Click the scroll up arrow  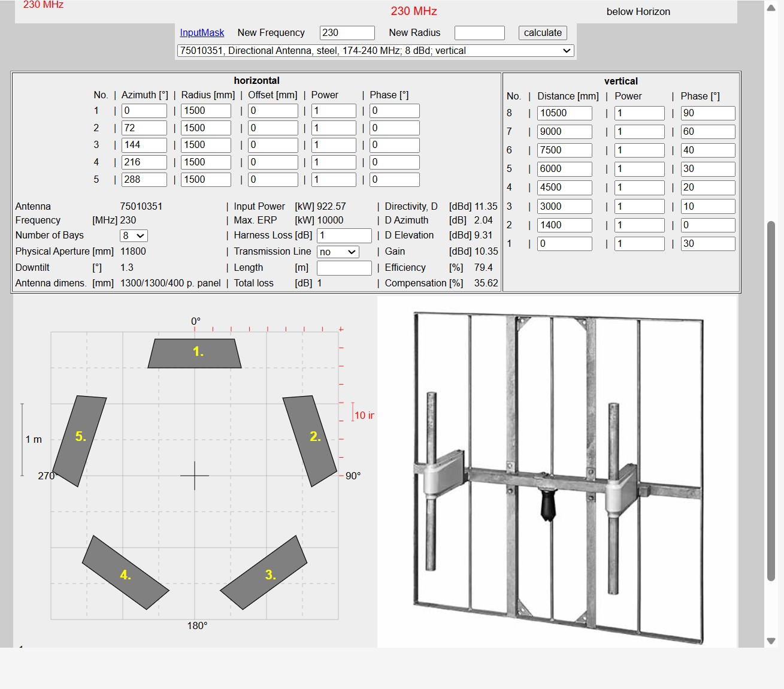click(771, 8)
